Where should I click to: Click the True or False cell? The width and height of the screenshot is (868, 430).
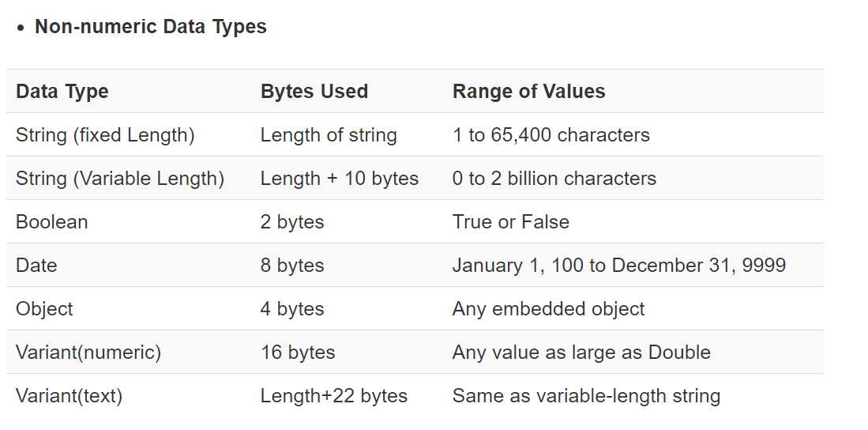(x=510, y=221)
